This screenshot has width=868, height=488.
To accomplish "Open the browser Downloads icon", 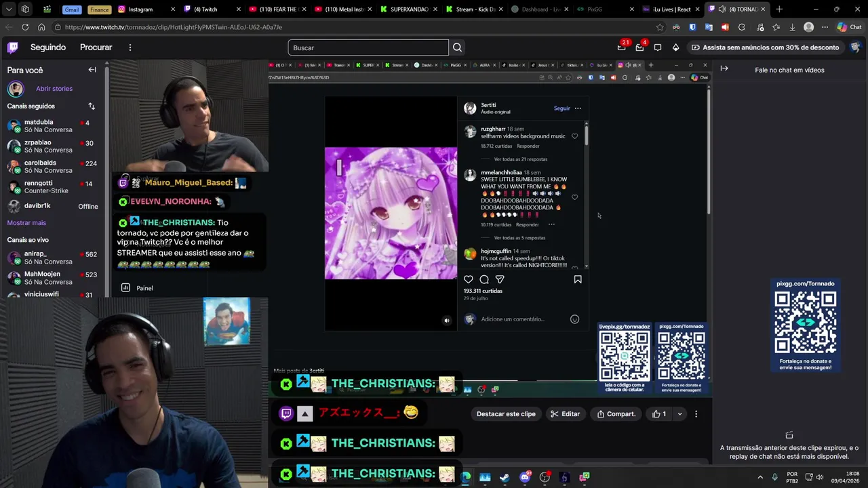I will coord(792,27).
